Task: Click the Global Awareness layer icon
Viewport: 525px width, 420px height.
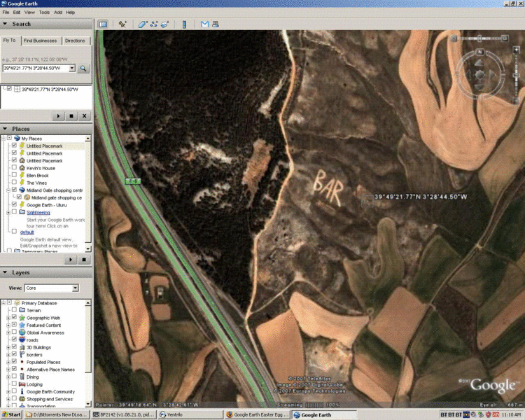Action: coord(22,332)
